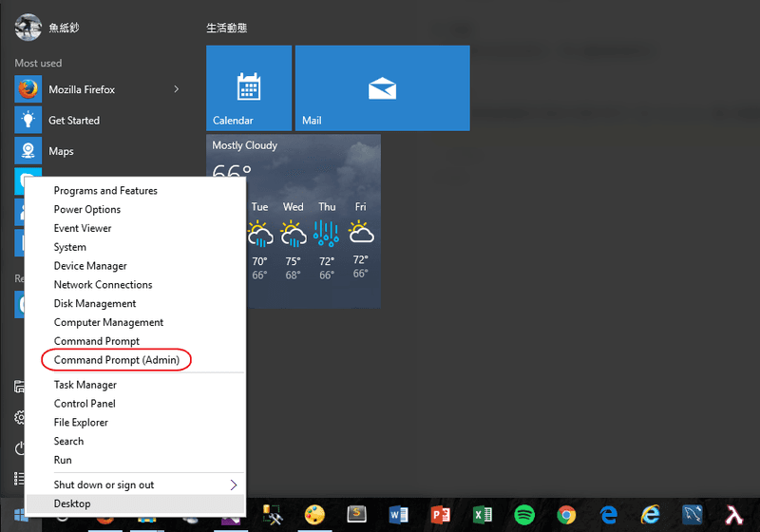Click the Most used heading
760x532 pixels.
tap(38, 63)
